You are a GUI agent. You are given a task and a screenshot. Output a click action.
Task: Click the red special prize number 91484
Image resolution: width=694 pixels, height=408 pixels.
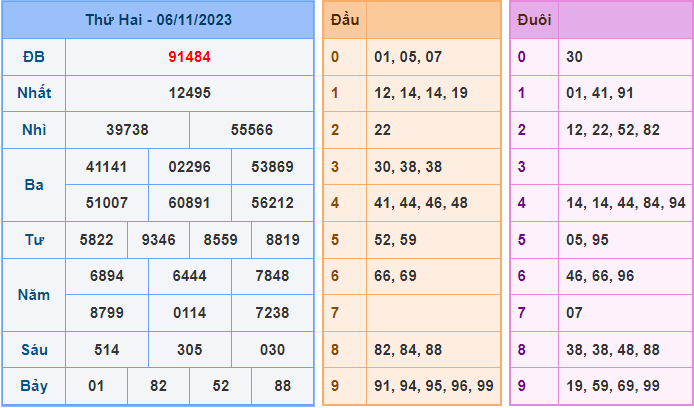[x=189, y=57]
